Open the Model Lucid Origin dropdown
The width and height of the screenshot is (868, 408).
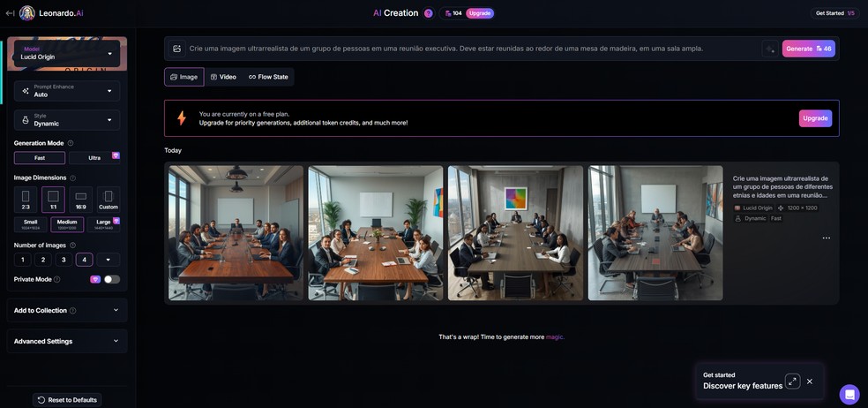67,53
